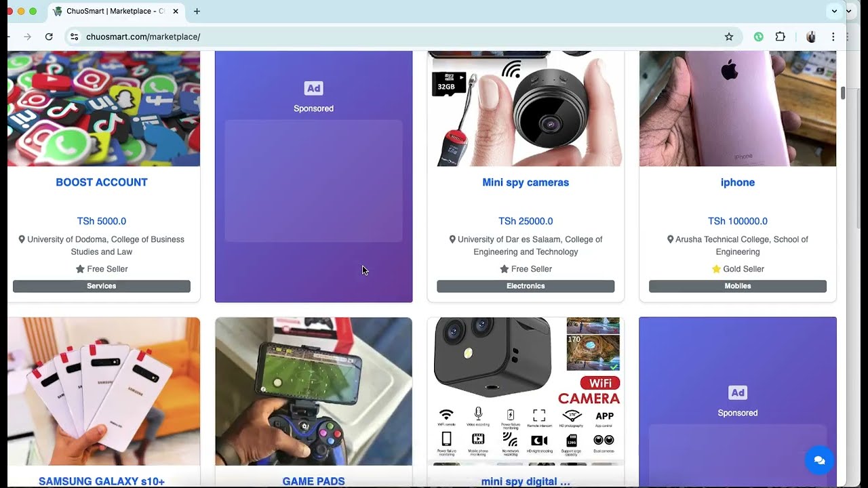This screenshot has height=488, width=868.
Task: Open the BOOST ACCOUNT listing title
Action: pyautogui.click(x=102, y=182)
